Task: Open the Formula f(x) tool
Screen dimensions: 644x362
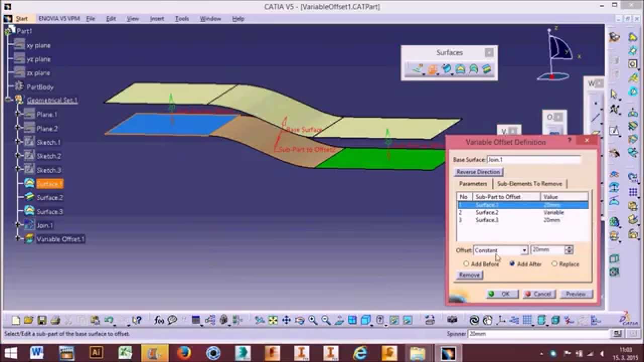Action: pyautogui.click(x=159, y=320)
